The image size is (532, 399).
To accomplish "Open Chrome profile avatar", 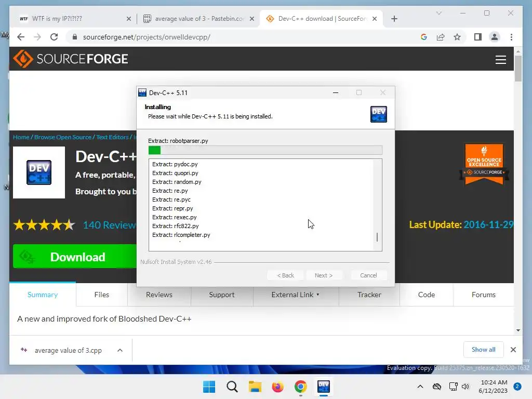I will [495, 37].
